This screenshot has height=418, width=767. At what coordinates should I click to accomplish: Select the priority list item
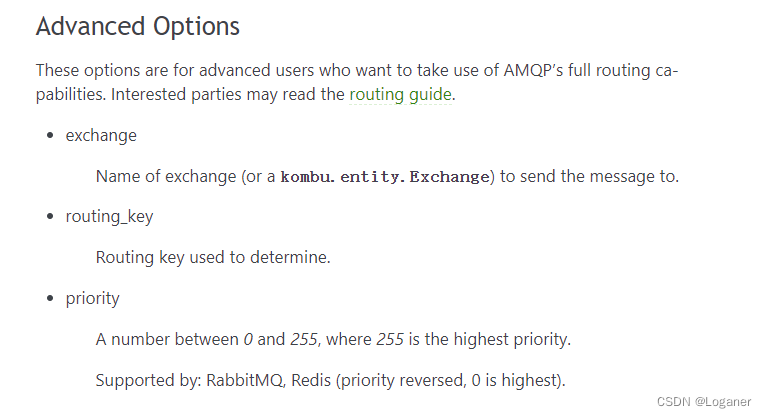[92, 298]
